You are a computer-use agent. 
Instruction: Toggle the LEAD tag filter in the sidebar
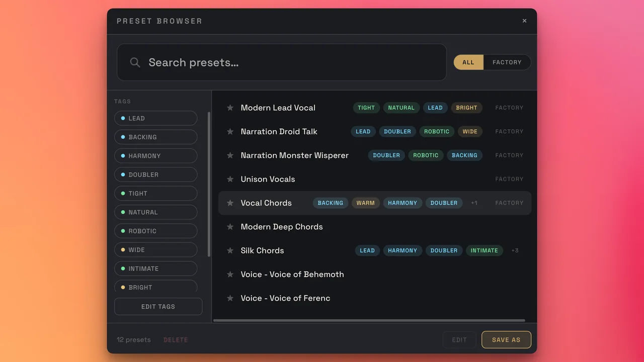(155, 118)
